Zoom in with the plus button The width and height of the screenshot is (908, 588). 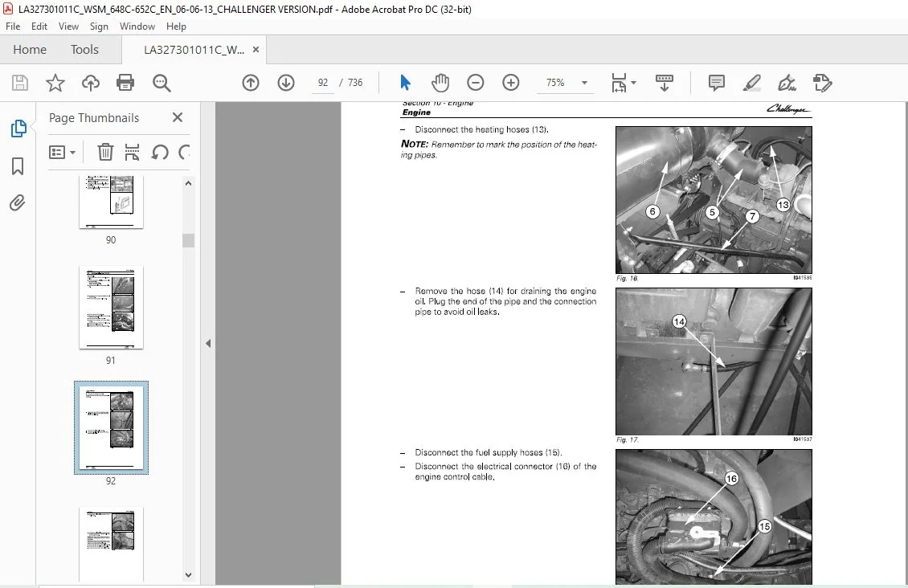tap(511, 83)
